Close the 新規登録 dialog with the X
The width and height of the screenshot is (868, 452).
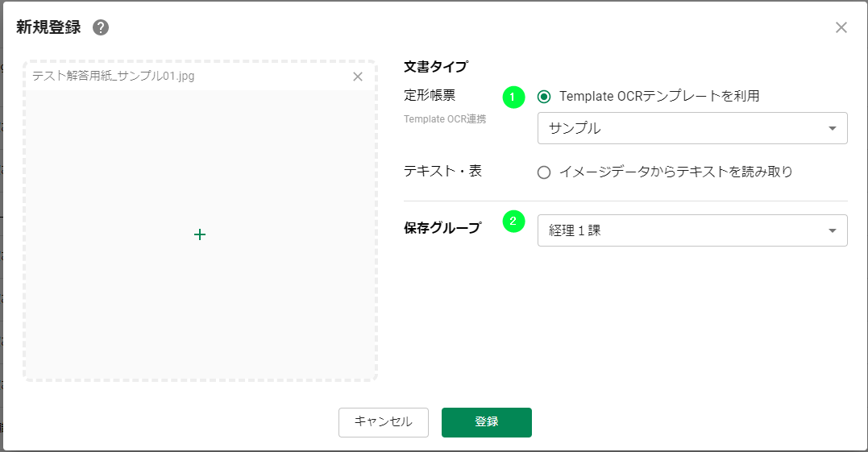tap(841, 27)
